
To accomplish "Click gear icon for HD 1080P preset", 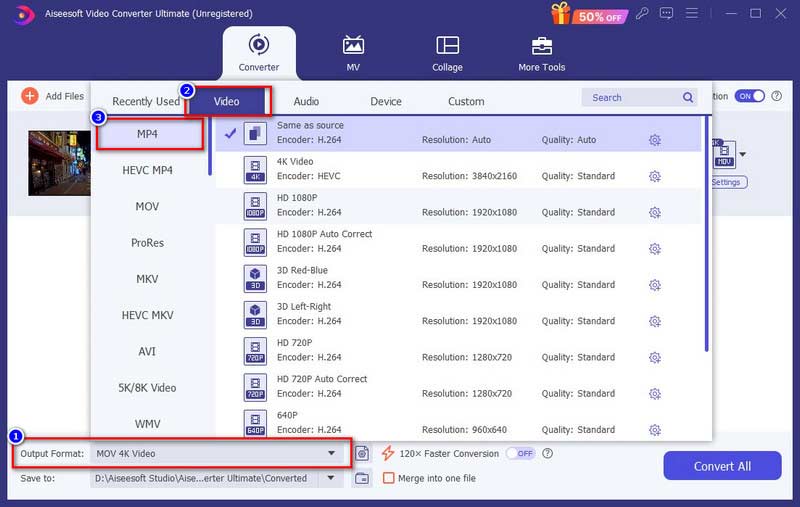I will point(655,212).
